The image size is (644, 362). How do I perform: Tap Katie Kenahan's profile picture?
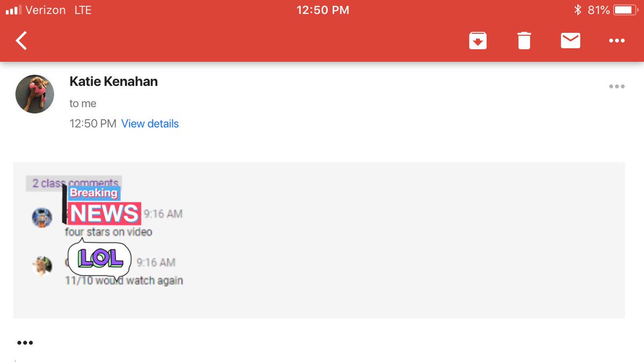click(x=35, y=94)
